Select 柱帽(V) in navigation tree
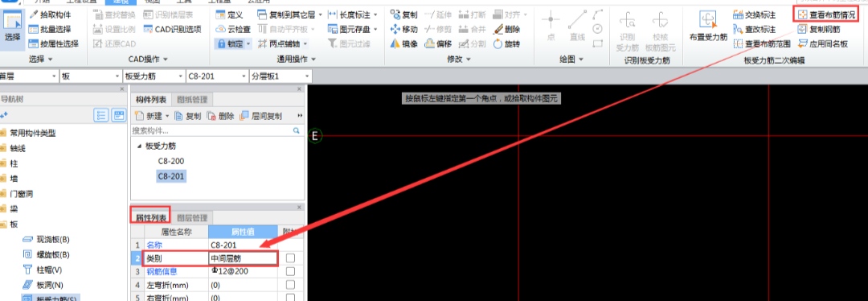 tap(49, 270)
